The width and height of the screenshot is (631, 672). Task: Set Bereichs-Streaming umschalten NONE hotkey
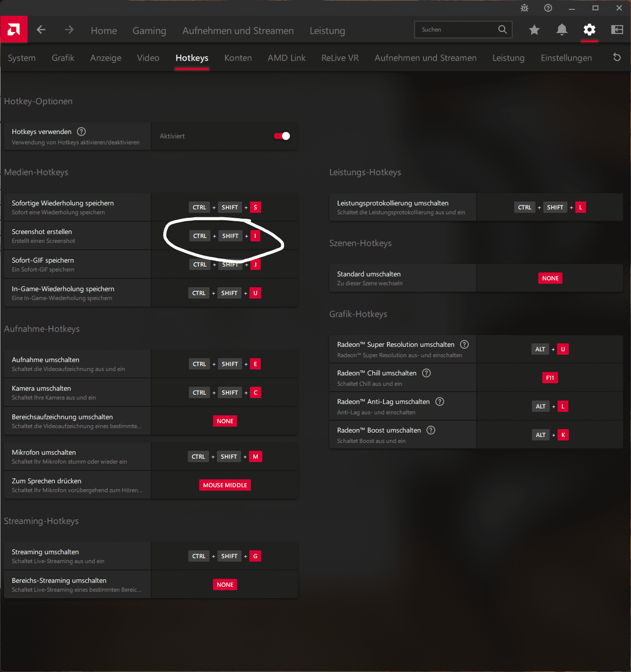(x=225, y=585)
